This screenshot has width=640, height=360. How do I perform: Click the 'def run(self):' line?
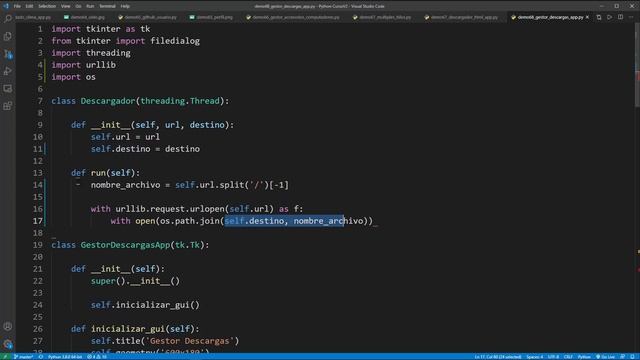105,173
